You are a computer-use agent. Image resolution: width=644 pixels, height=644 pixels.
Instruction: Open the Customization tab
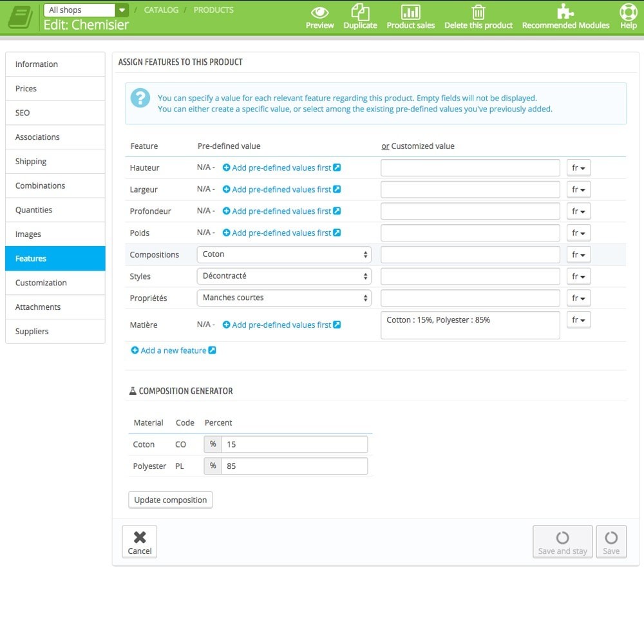(x=55, y=283)
